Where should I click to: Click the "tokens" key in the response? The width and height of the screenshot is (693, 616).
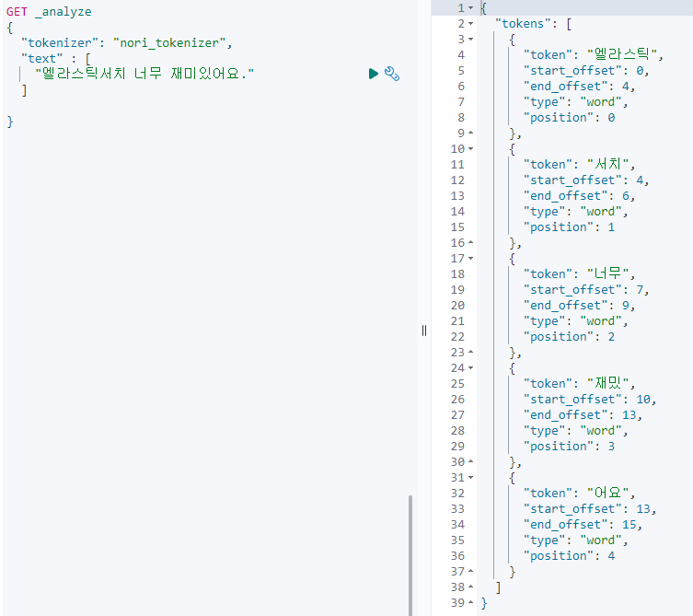click(523, 23)
